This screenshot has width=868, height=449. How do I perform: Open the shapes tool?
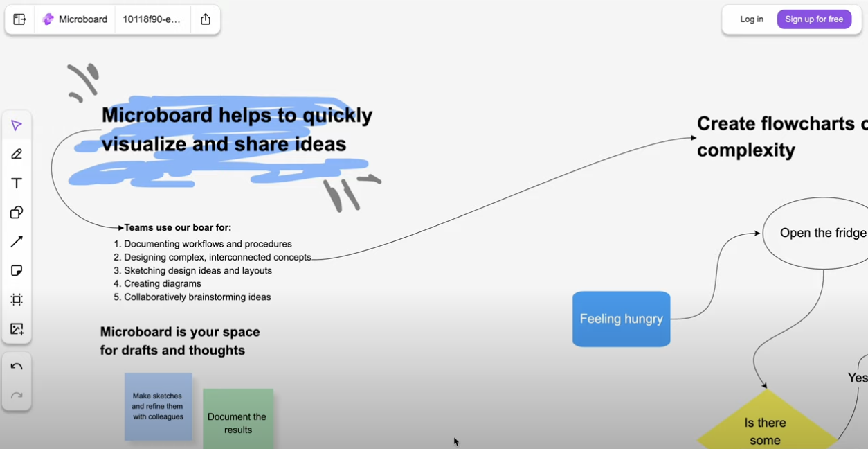coord(17,212)
